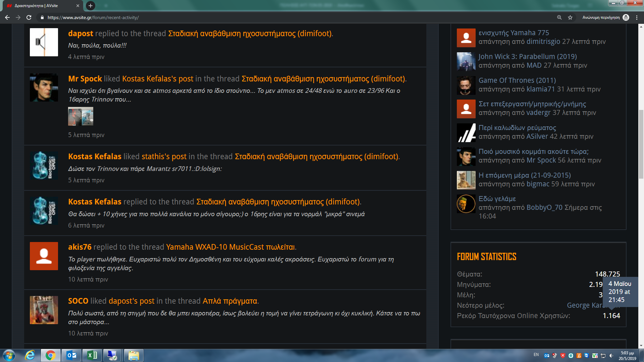Open SOCO's avatar image
644x362 pixels.
coord(44,310)
